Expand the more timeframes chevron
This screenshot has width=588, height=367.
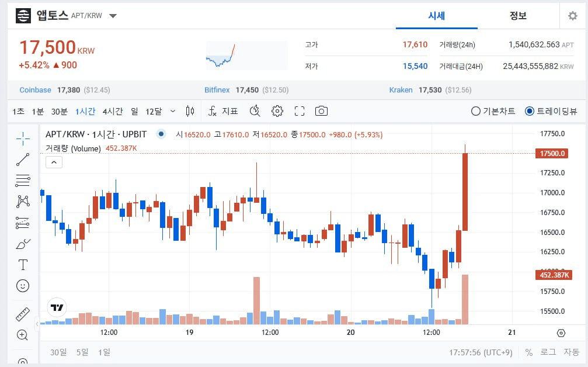[172, 111]
